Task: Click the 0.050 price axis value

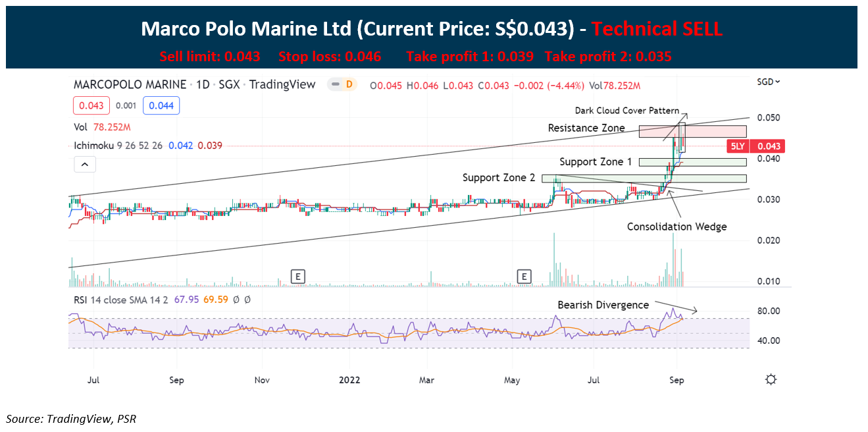Action: coord(767,118)
